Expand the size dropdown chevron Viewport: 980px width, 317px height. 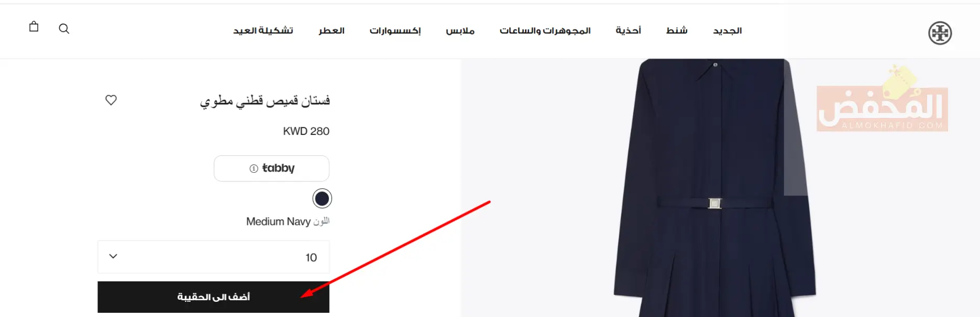click(x=113, y=256)
